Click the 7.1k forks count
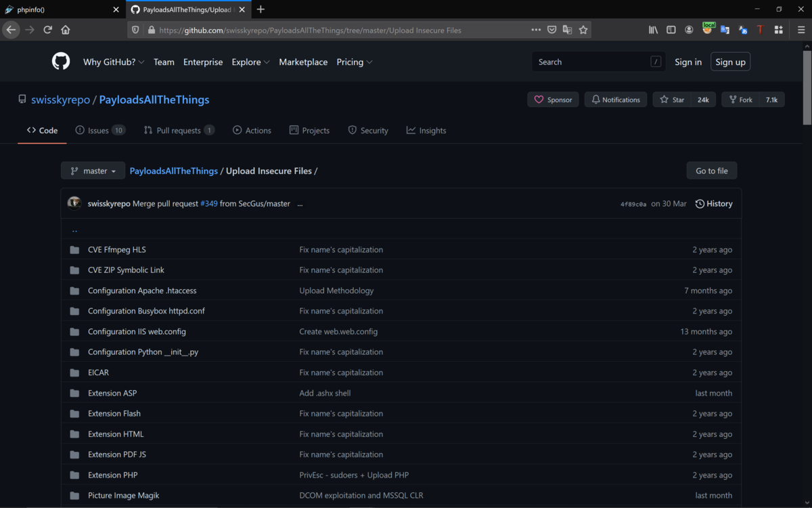The height and width of the screenshot is (508, 812). [772, 100]
